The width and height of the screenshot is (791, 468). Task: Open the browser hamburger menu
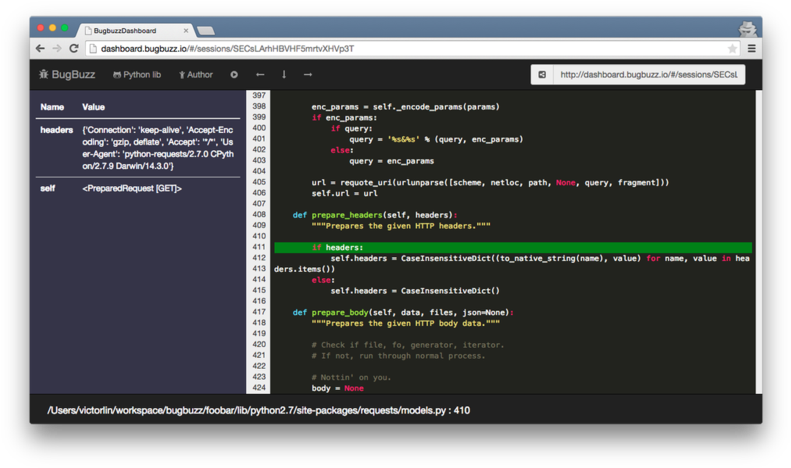(x=752, y=48)
